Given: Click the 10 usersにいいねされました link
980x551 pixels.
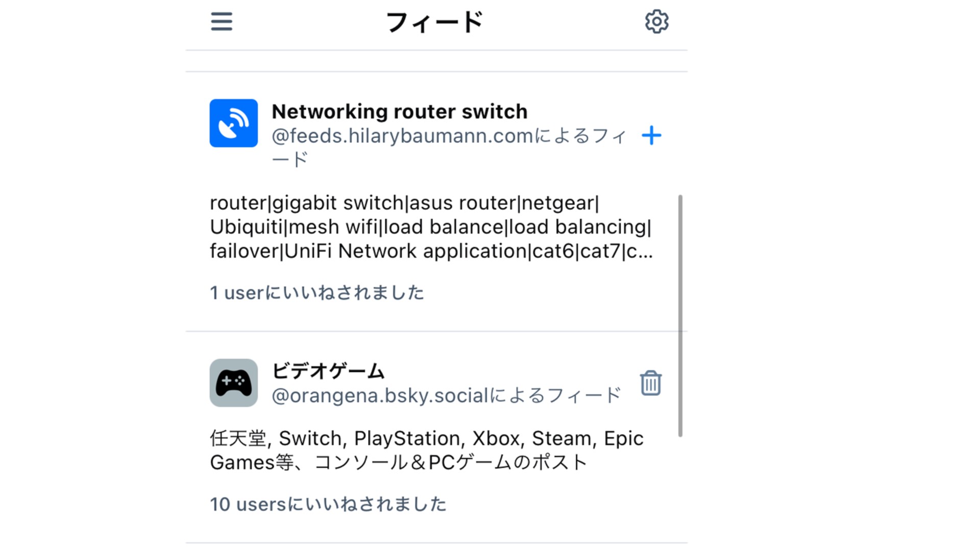Looking at the screenshot, I should click(x=328, y=504).
